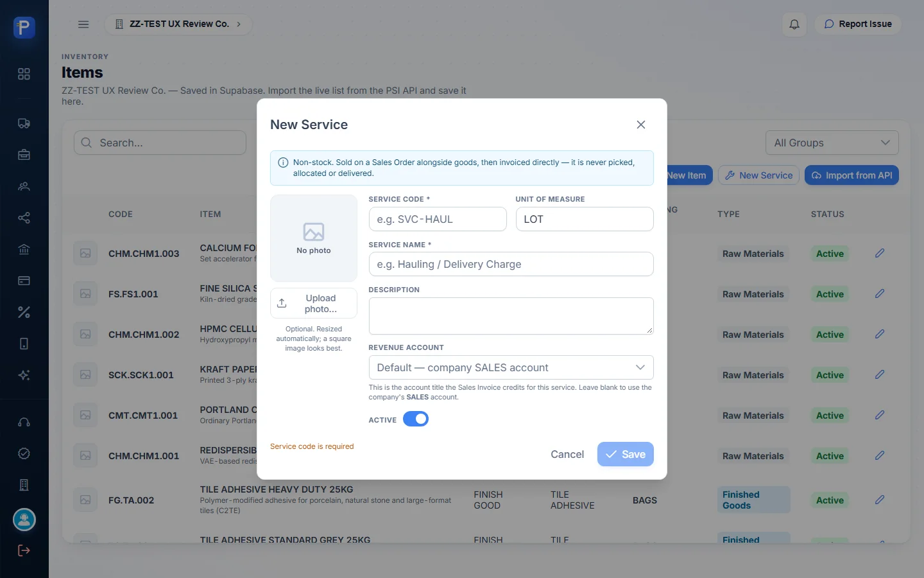Open the All Groups filter dropdown
The height and width of the screenshot is (578, 924).
click(832, 143)
